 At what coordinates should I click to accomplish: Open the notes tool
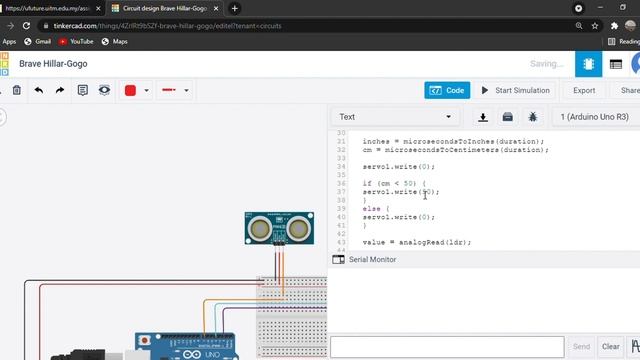(x=82, y=90)
